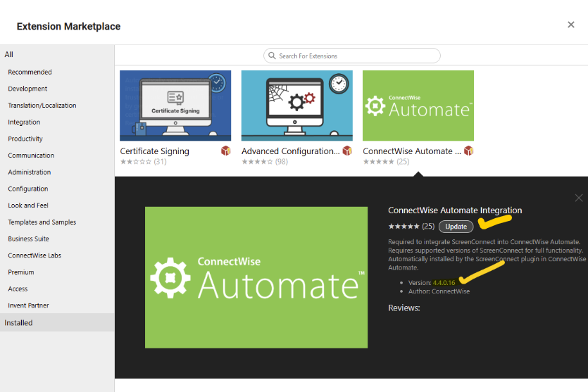Click the large ConnectWise Automate banner image
Screen dimensions: 588x392
[256, 277]
